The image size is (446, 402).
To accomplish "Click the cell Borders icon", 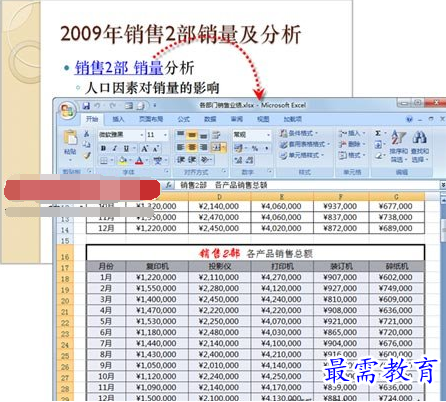I will [x=104, y=161].
